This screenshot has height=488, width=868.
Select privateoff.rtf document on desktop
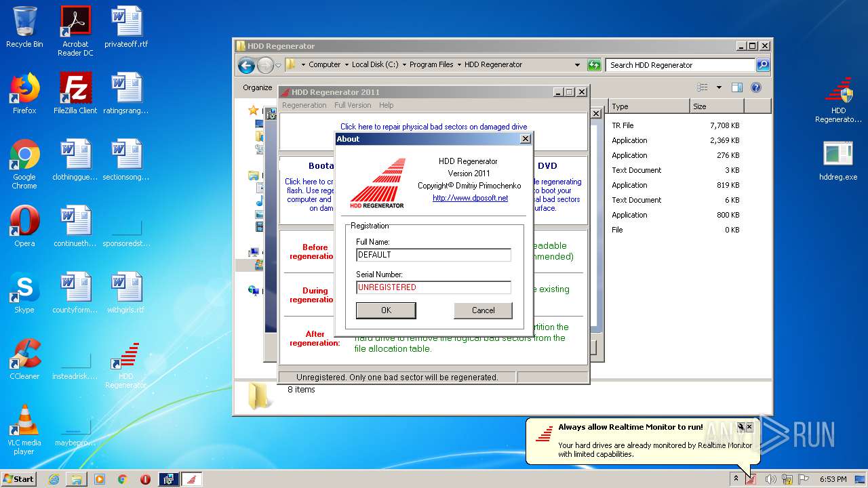point(126,27)
